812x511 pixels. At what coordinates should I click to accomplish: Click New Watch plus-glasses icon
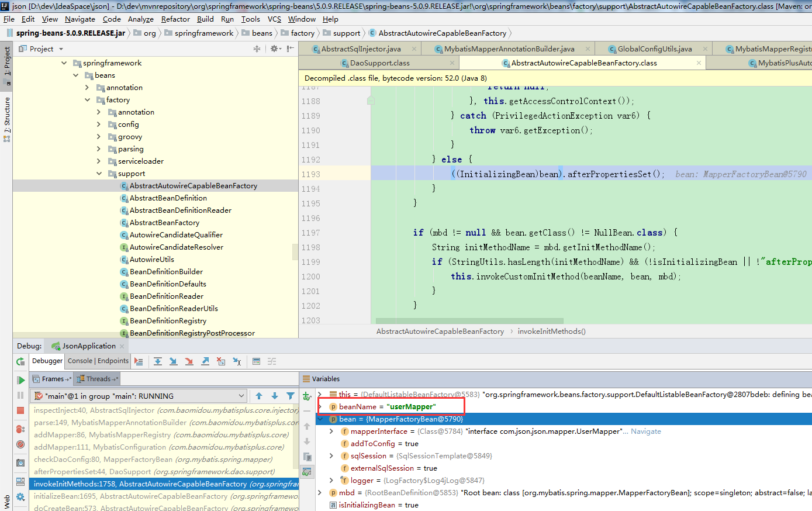coord(307,396)
